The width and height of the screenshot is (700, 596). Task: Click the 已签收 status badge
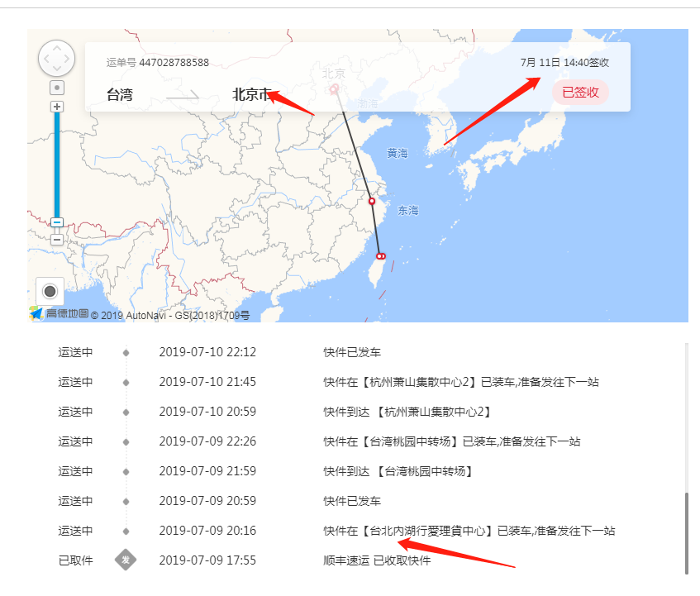click(x=580, y=93)
